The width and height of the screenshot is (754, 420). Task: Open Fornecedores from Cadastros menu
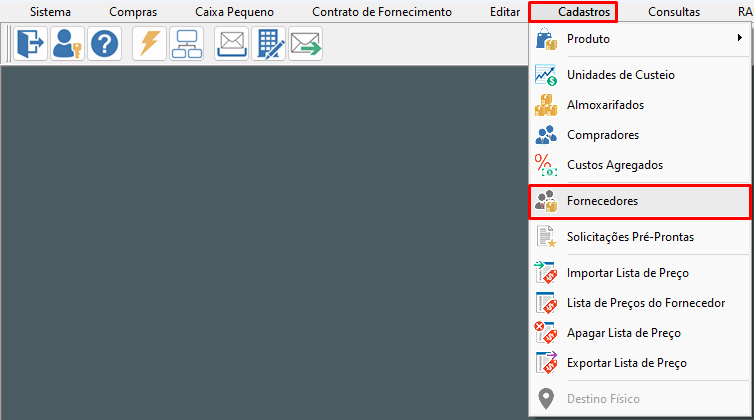640,202
